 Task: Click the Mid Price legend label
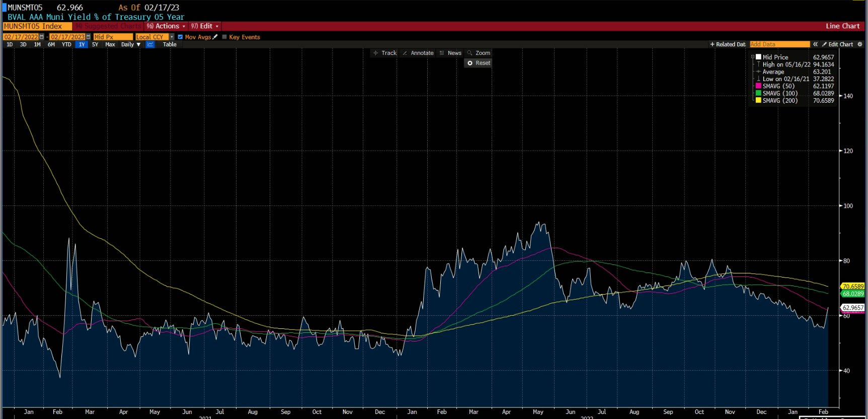point(775,57)
